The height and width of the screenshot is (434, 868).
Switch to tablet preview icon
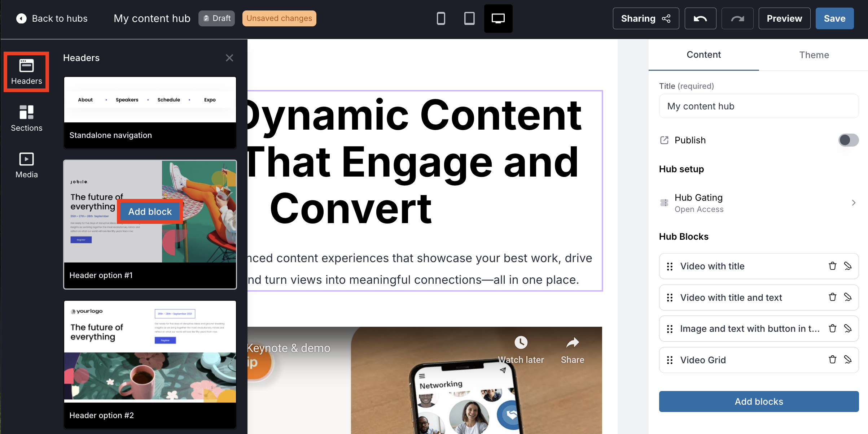pos(469,18)
